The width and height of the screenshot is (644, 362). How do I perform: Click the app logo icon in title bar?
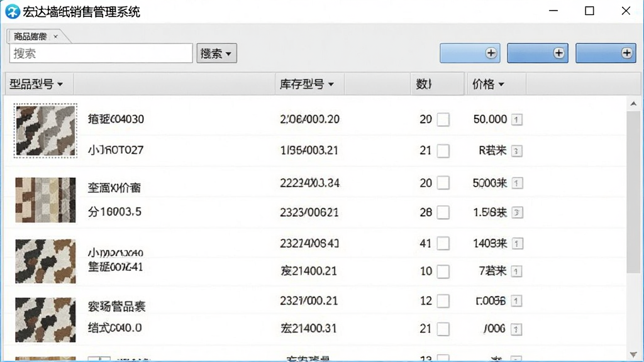click(x=13, y=11)
